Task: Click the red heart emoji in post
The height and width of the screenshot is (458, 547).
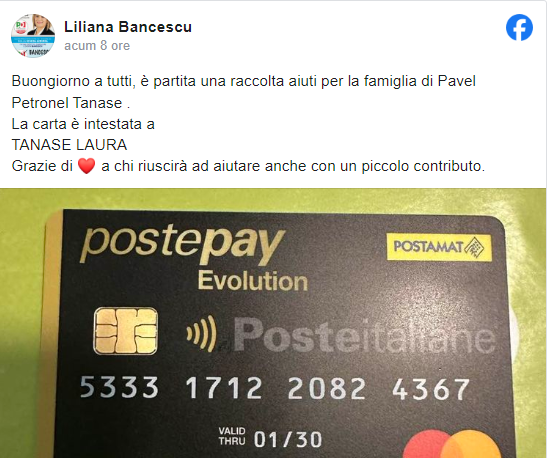Action: (86, 166)
